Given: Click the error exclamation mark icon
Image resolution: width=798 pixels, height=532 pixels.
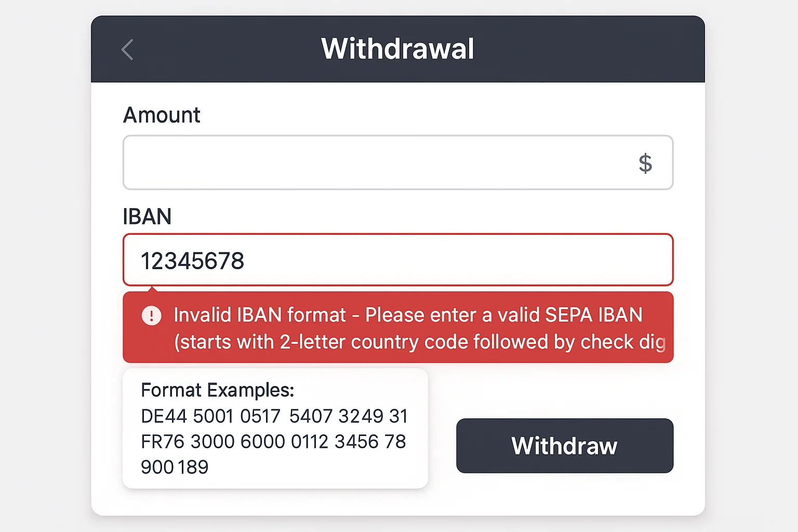Looking at the screenshot, I should [152, 315].
